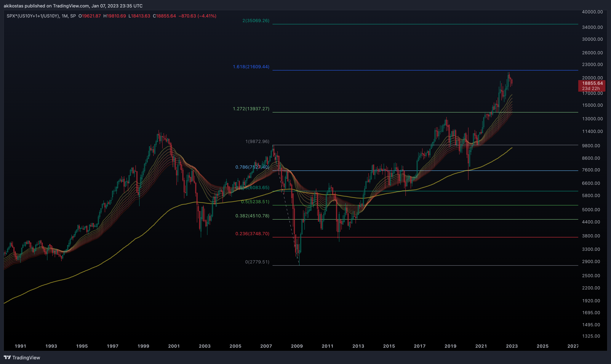Click the 2005 time axis label
This screenshot has width=611, height=364.
pyautogui.click(x=235, y=346)
